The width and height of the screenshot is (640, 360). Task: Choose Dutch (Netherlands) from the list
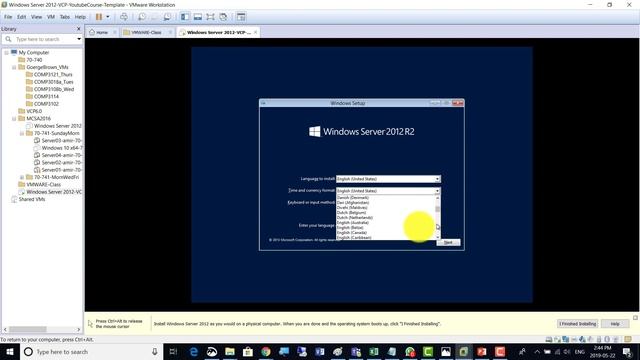(x=355, y=218)
